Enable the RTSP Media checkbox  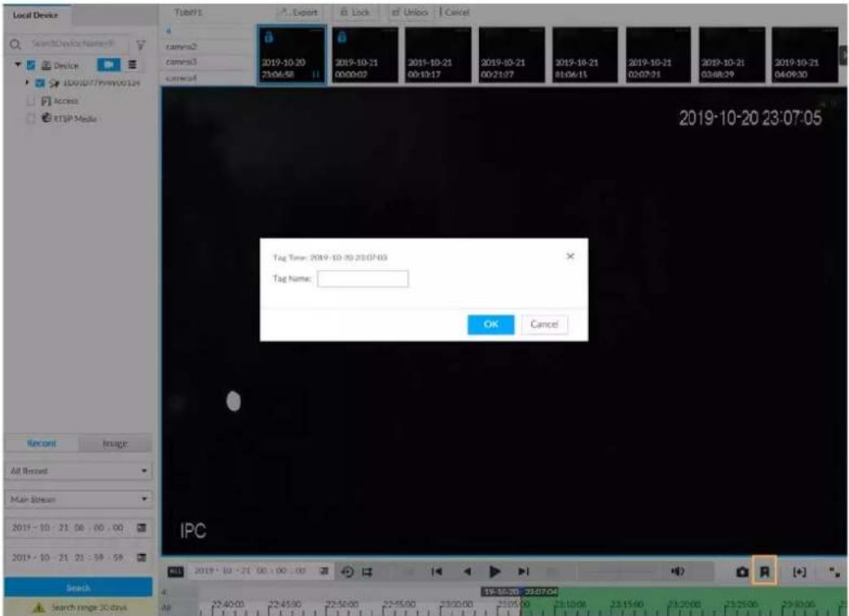coord(31,118)
